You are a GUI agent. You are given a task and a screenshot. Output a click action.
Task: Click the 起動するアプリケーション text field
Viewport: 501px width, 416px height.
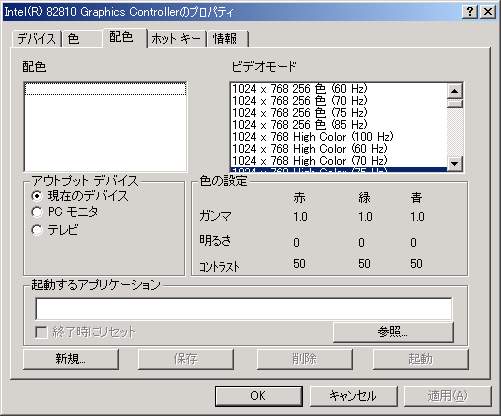click(244, 309)
